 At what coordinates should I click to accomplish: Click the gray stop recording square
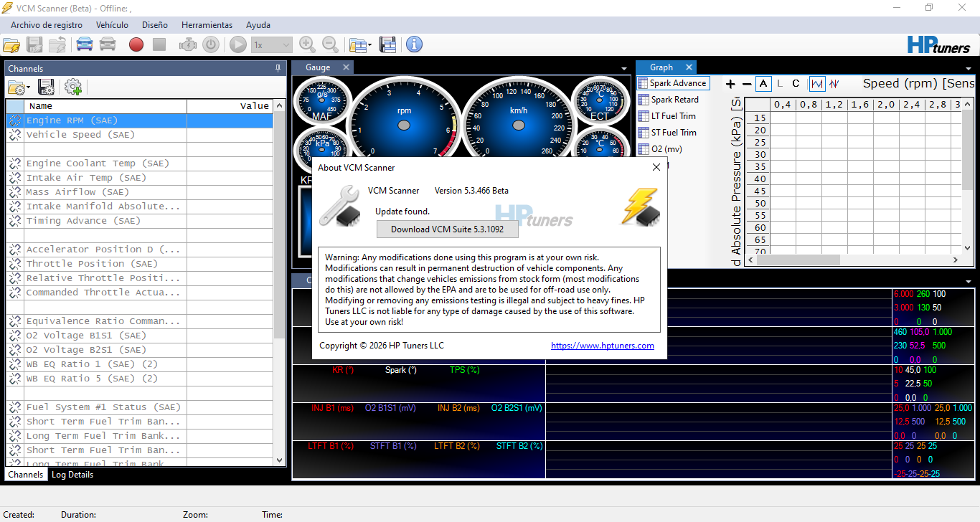coord(159,44)
